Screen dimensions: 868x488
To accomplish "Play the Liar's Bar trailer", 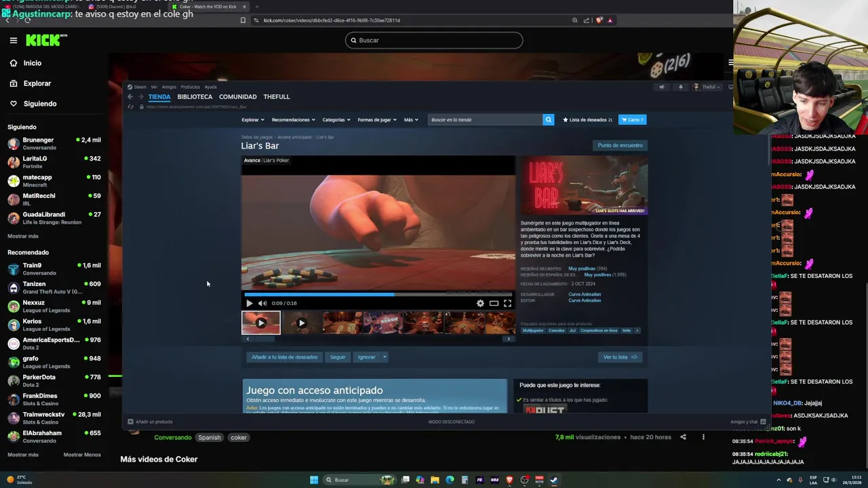I will click(249, 304).
